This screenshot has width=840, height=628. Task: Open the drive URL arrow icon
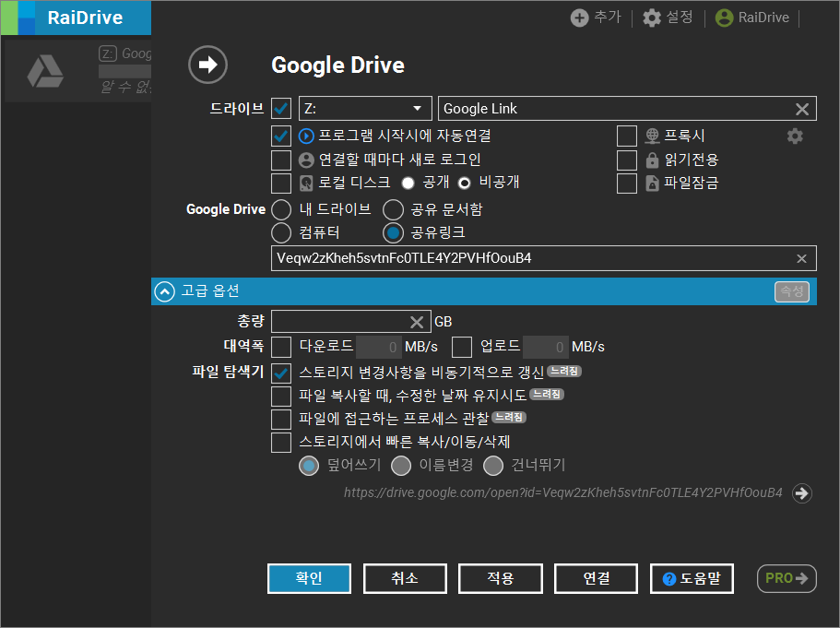click(x=802, y=493)
